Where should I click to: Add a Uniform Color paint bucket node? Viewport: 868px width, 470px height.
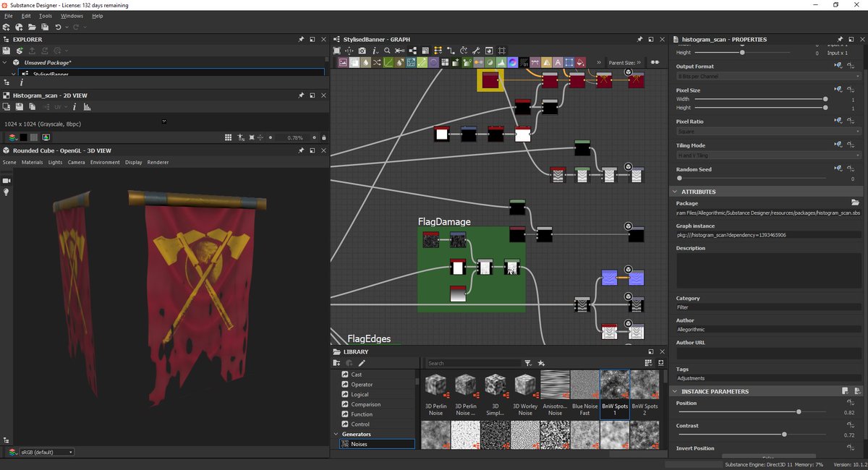coord(581,62)
